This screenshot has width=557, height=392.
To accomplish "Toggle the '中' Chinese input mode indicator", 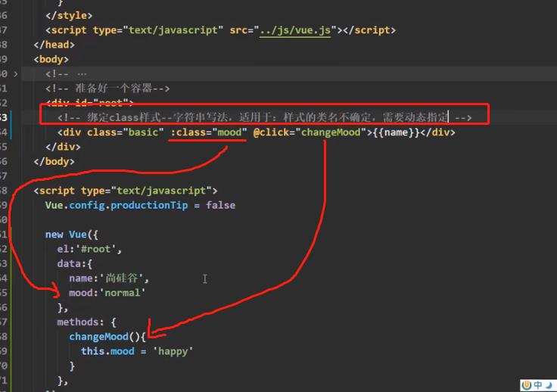I will (x=538, y=385).
